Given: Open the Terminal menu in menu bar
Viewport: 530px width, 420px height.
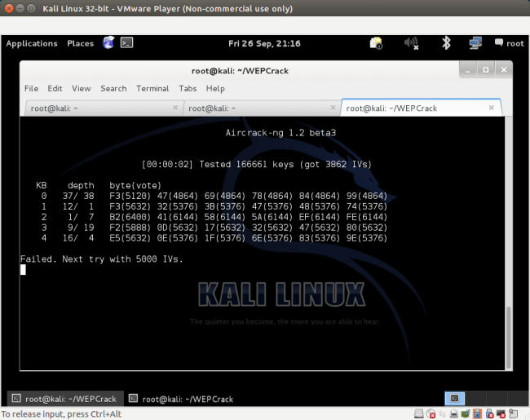Looking at the screenshot, I should pyautogui.click(x=152, y=88).
